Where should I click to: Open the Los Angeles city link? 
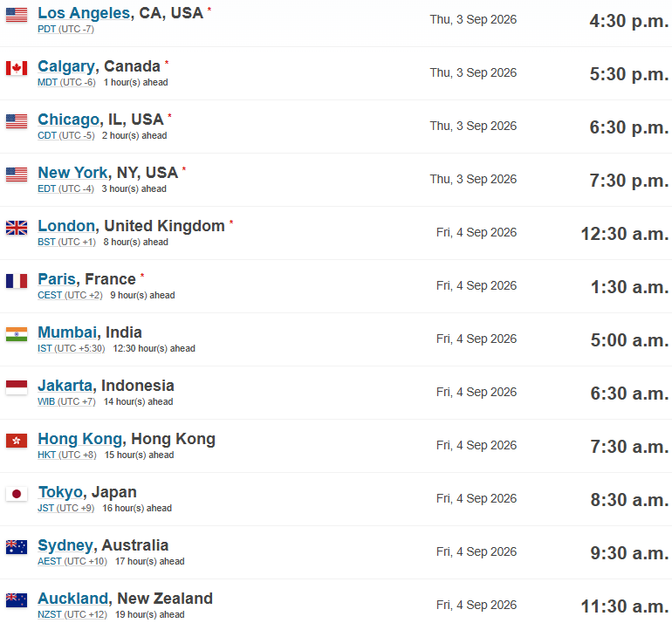[x=84, y=13]
